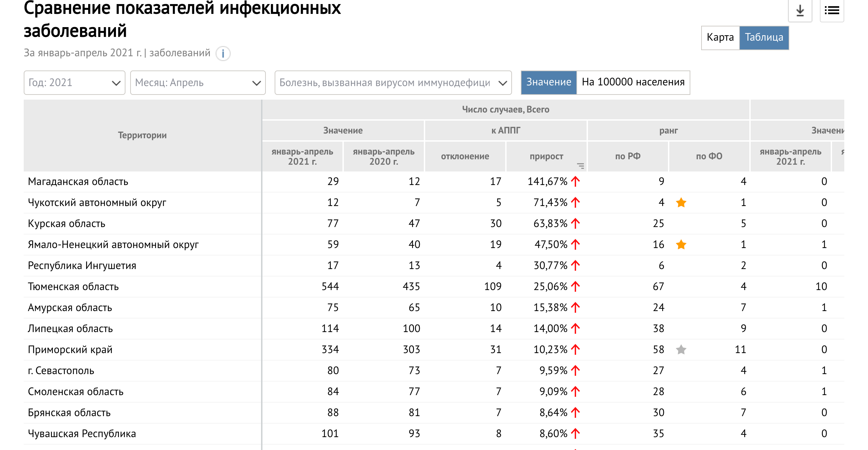This screenshot has width=868, height=450.
Task: Click red growth arrow for Липецкая область
Action: [x=575, y=329]
